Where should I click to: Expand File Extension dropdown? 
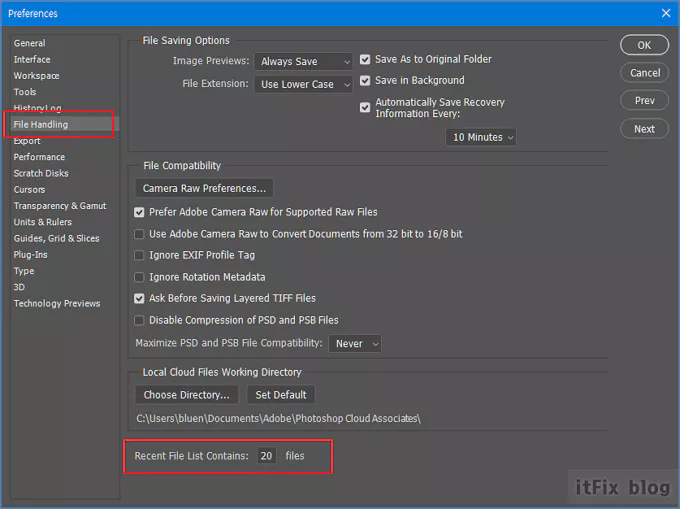303,84
